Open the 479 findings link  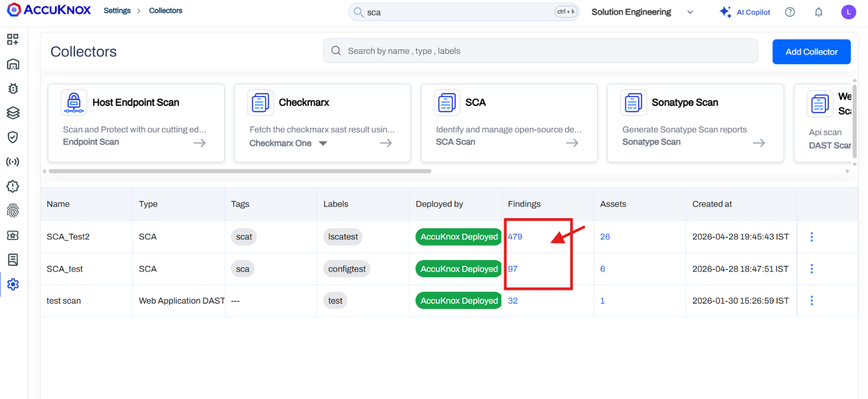[515, 237]
